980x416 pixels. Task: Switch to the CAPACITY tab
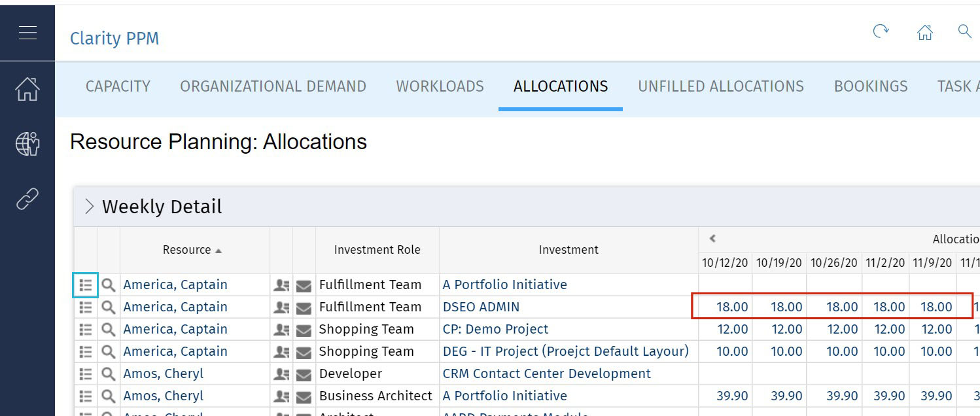click(118, 86)
